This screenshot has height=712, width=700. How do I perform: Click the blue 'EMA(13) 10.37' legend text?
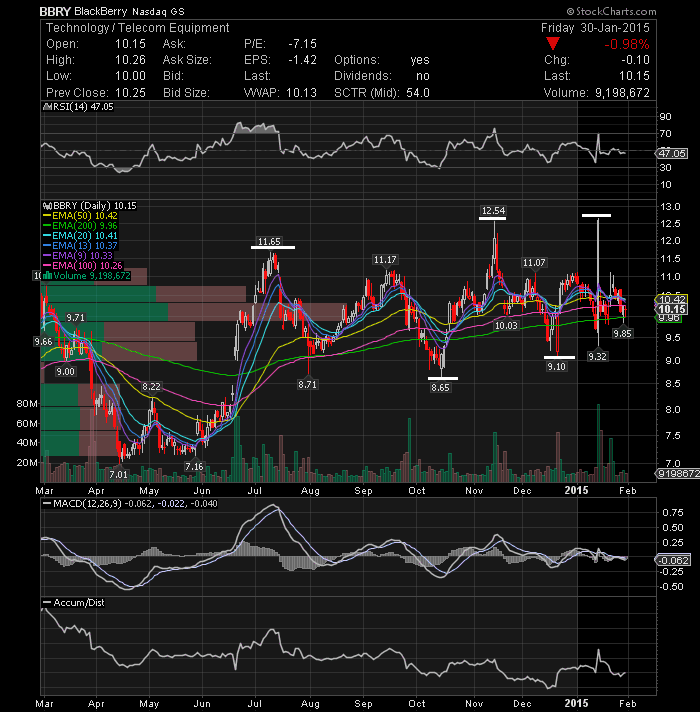point(85,246)
